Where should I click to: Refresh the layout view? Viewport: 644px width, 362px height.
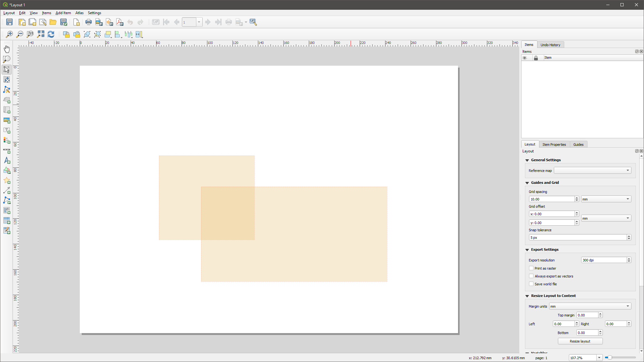tap(51, 34)
